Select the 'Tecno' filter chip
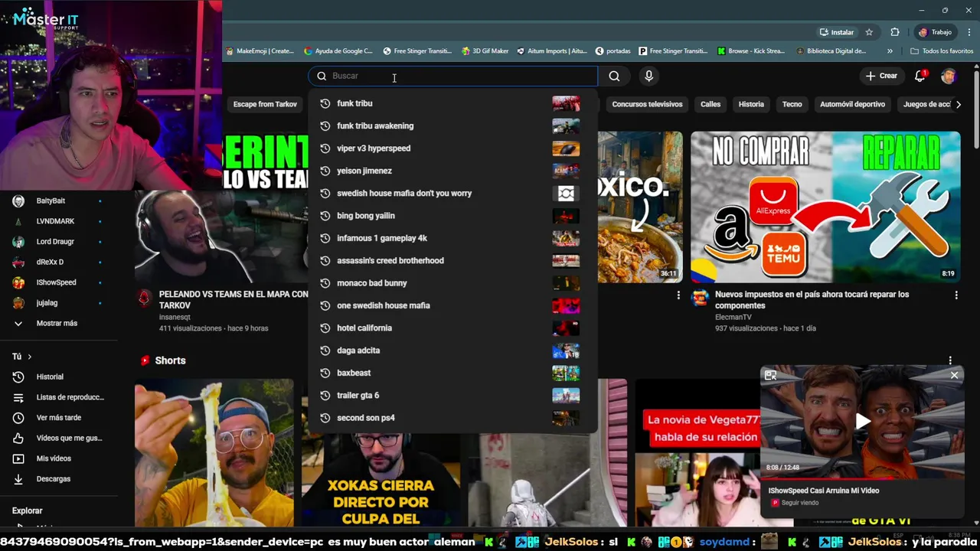 [792, 104]
